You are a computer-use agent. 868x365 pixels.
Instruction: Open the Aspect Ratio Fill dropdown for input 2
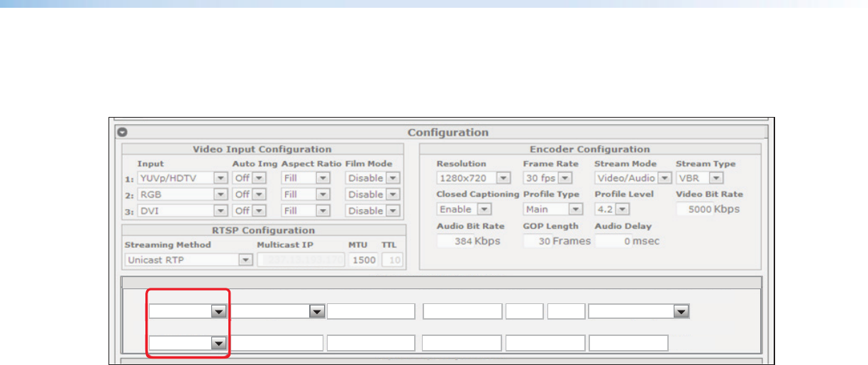(x=306, y=194)
